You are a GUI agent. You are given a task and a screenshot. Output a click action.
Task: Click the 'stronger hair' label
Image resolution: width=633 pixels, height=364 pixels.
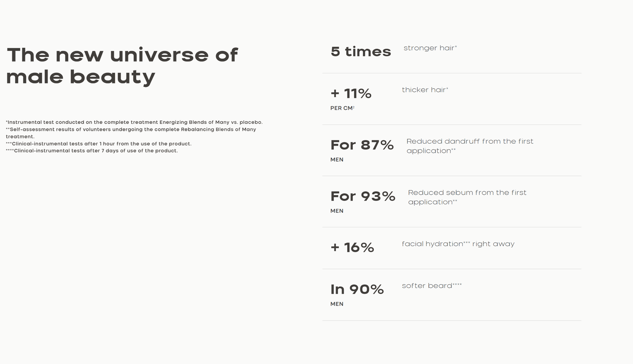coord(430,48)
